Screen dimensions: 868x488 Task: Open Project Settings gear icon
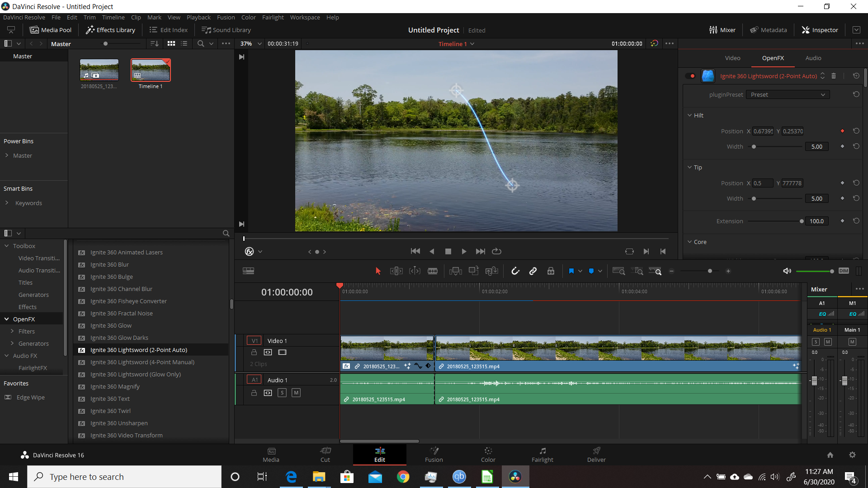point(852,455)
